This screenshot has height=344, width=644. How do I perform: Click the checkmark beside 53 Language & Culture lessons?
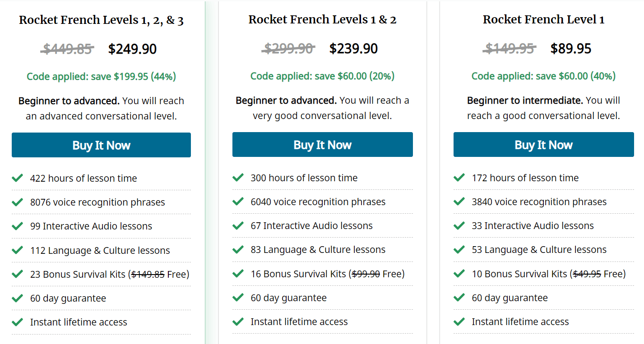tap(459, 249)
